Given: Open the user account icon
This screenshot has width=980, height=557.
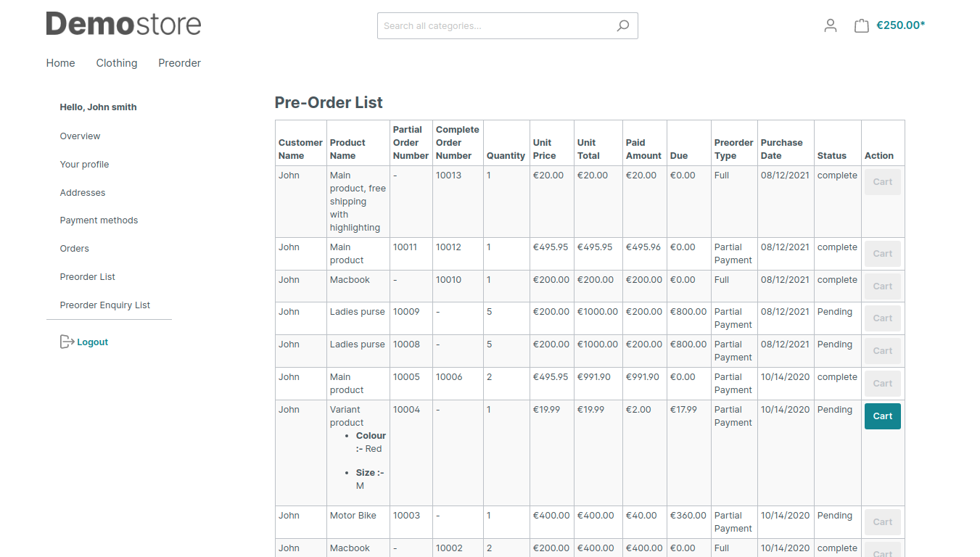Looking at the screenshot, I should 831,25.
